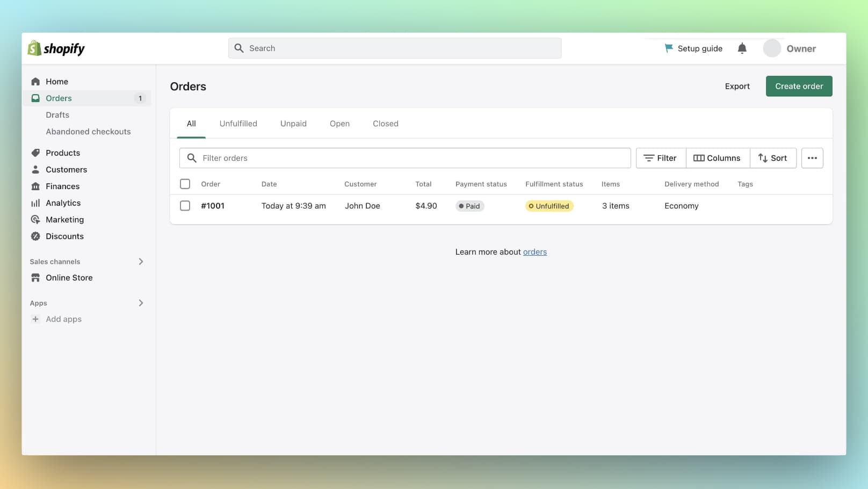The image size is (868, 489).
Task: Click the Marketing megaphone icon
Action: (x=35, y=219)
